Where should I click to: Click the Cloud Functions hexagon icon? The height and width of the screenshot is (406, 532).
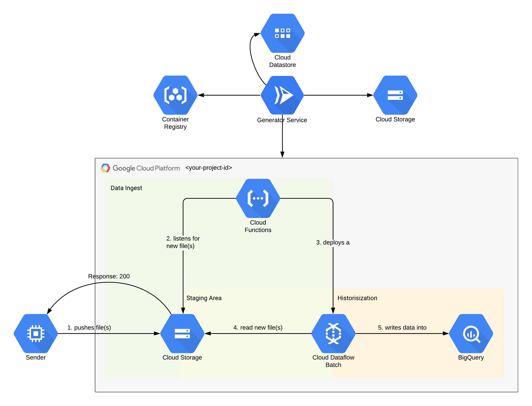click(x=258, y=198)
